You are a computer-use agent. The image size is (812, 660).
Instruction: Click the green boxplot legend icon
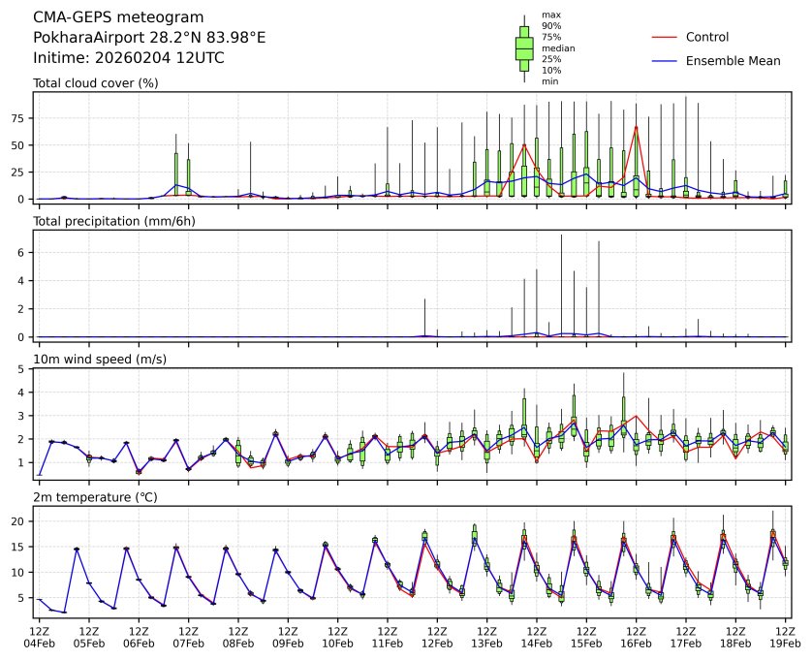click(524, 48)
